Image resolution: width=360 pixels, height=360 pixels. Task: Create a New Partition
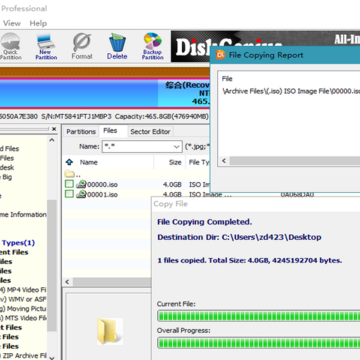[x=46, y=46]
